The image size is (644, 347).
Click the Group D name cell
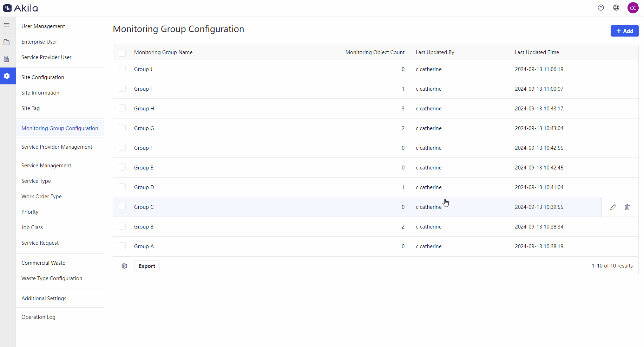pyautogui.click(x=144, y=187)
